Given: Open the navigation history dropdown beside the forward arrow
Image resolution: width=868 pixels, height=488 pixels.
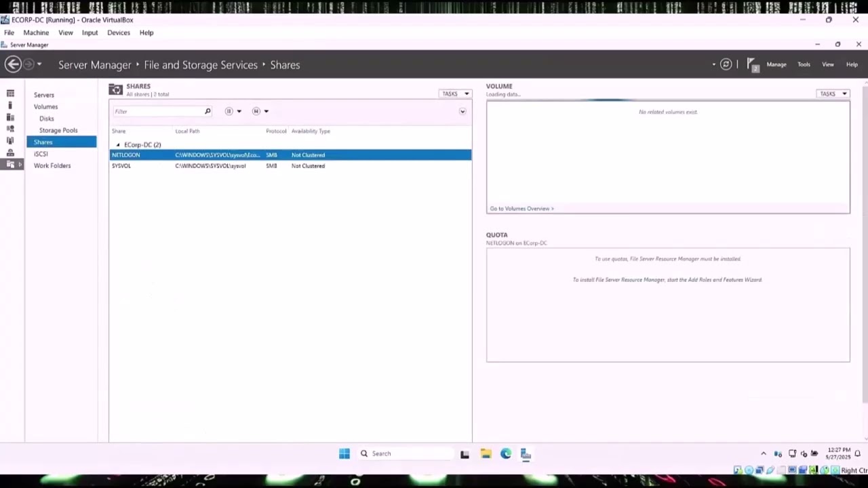Looking at the screenshot, I should [39, 64].
